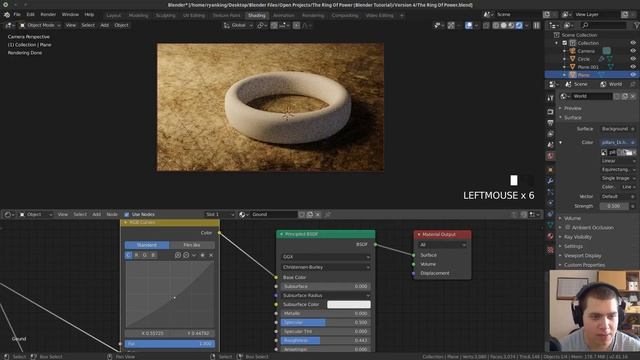This screenshot has width=640, height=360.
Task: Select the Standard tone option in RGB Curves
Action: (147, 245)
